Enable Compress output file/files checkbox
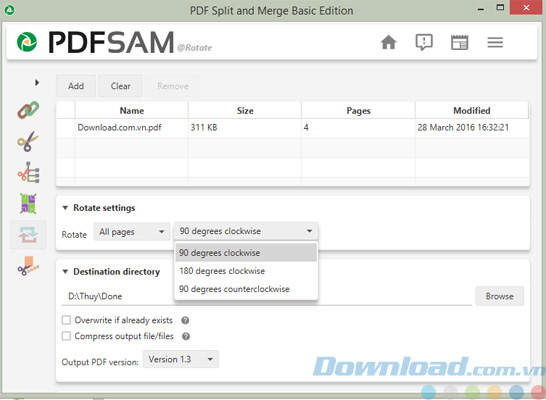The height and width of the screenshot is (400, 546). [66, 336]
